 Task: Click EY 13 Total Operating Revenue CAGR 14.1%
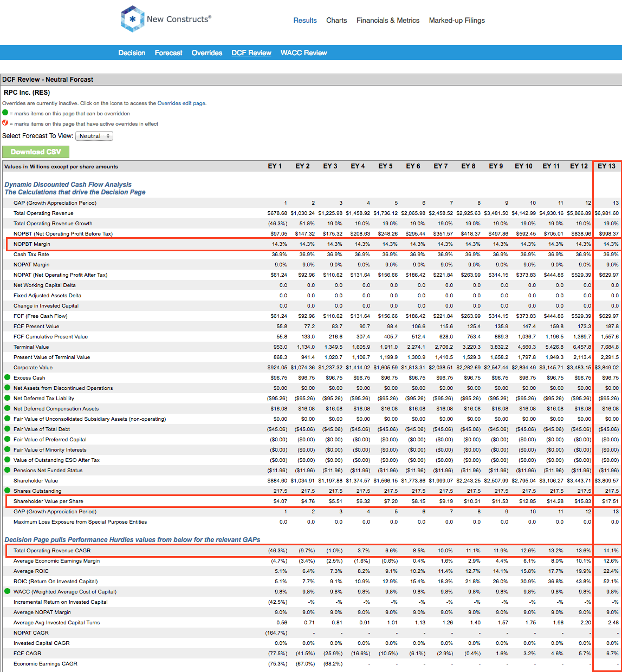point(611,550)
